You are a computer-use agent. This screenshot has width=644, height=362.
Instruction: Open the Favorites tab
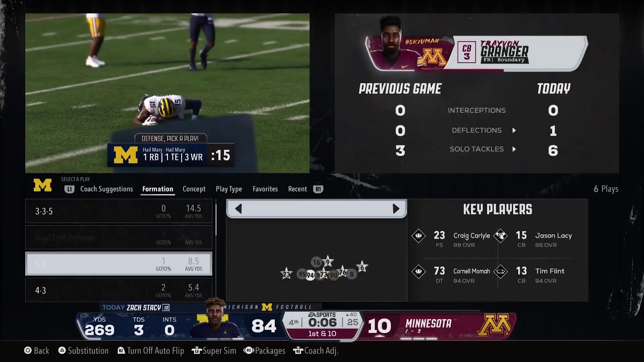265,189
